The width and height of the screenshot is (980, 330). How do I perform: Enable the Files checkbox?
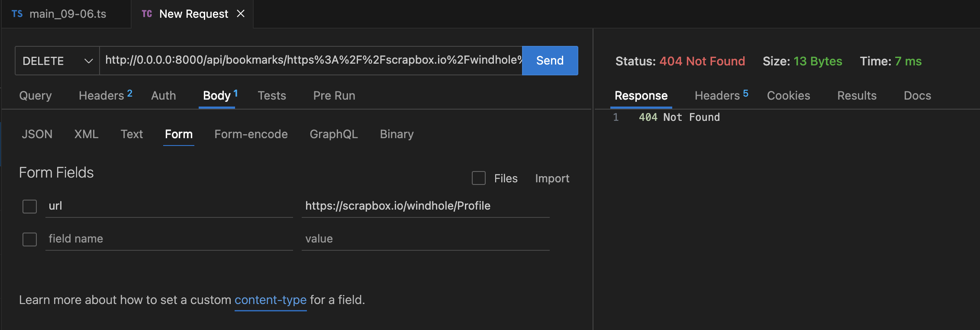tap(479, 178)
